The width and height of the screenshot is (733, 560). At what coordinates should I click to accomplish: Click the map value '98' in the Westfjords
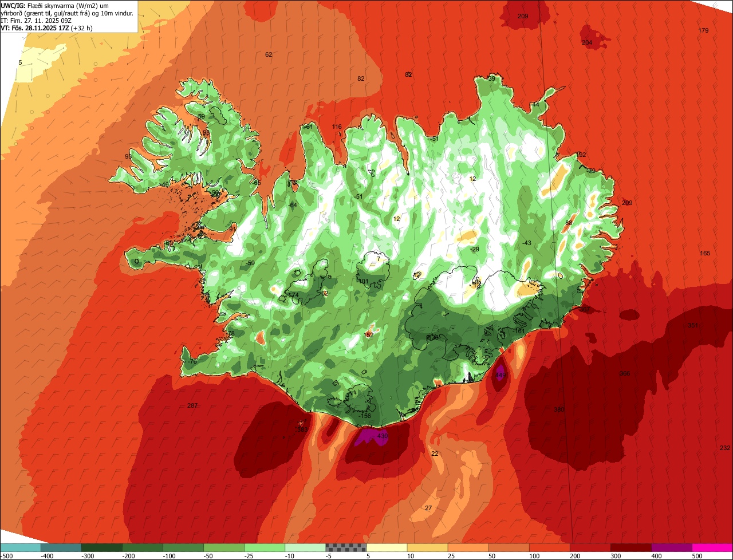click(x=206, y=132)
